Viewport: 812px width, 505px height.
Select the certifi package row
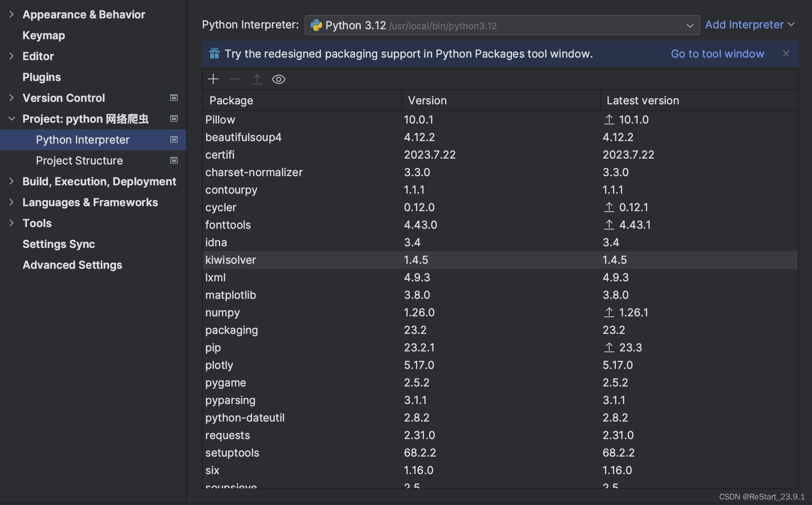500,154
